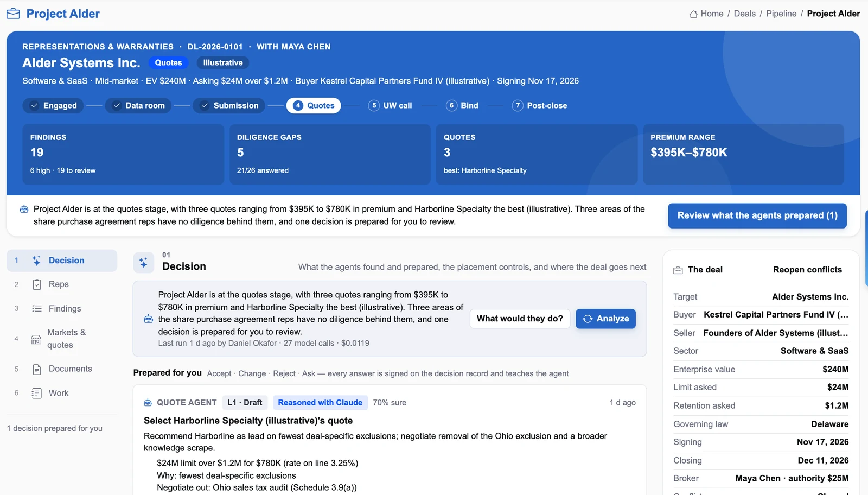Click the sparkle icon beside Decision heading

[143, 263]
